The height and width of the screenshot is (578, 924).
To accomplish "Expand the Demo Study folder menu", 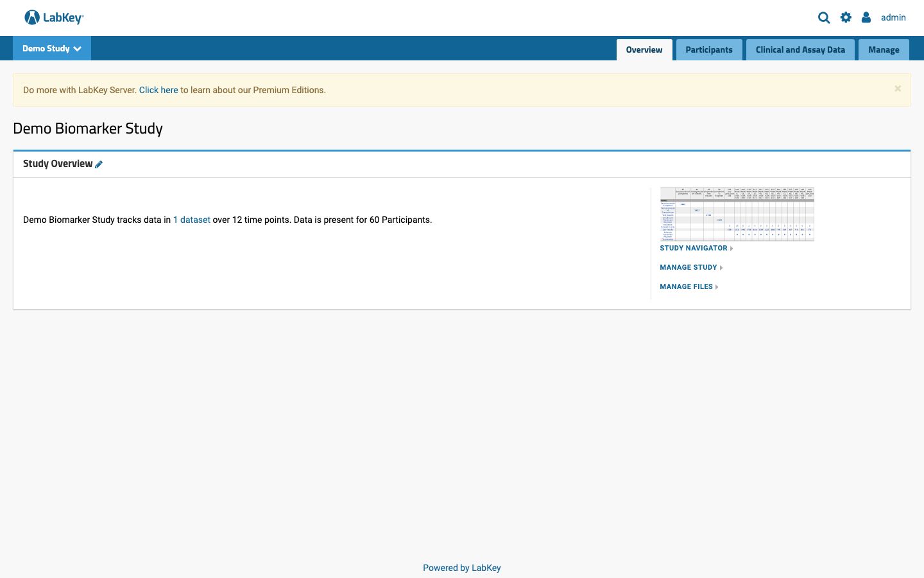I will (x=52, y=48).
